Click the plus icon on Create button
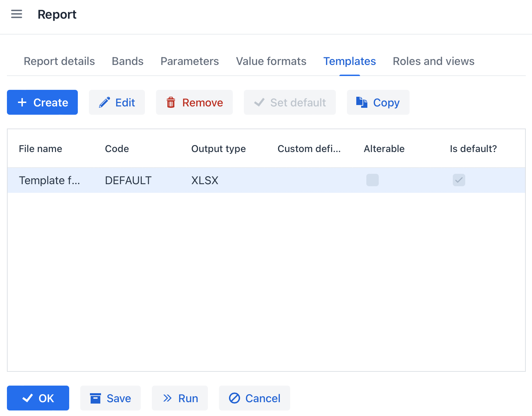This screenshot has height=416, width=532. (22, 103)
